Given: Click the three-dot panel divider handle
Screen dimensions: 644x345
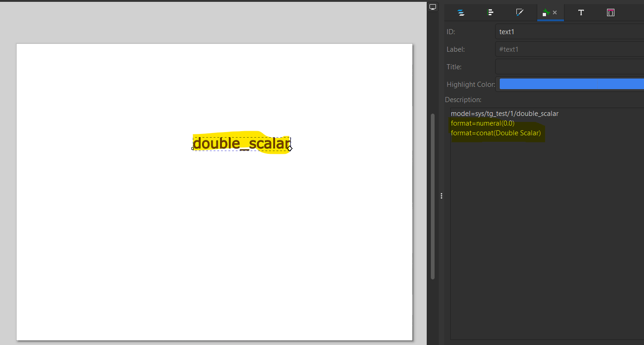Looking at the screenshot, I should click(x=442, y=196).
